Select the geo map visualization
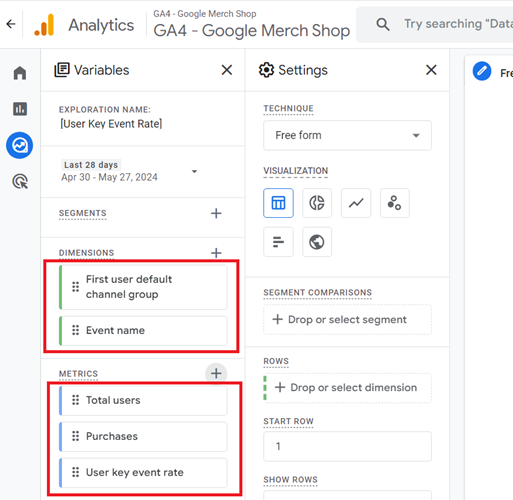This screenshot has height=500, width=513. click(x=317, y=242)
